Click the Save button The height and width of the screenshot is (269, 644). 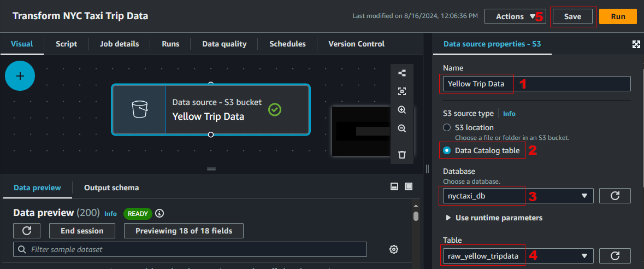click(x=572, y=16)
